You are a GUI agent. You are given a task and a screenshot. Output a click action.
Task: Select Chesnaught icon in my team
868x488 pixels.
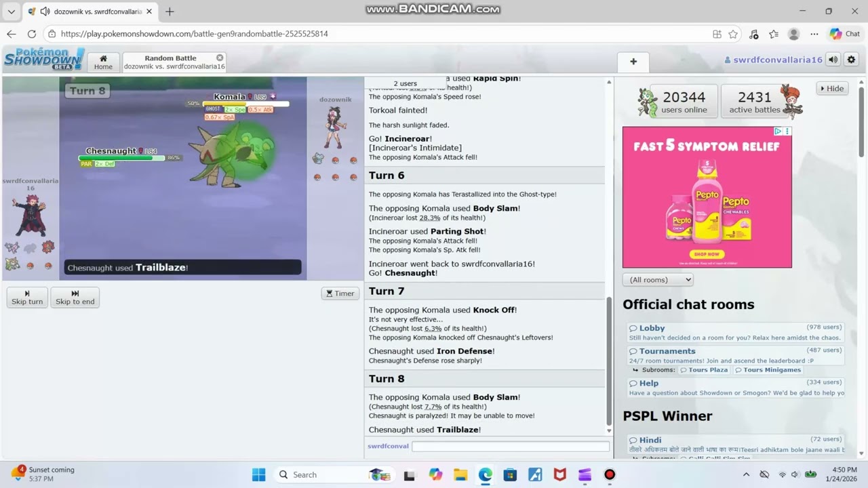click(12, 264)
